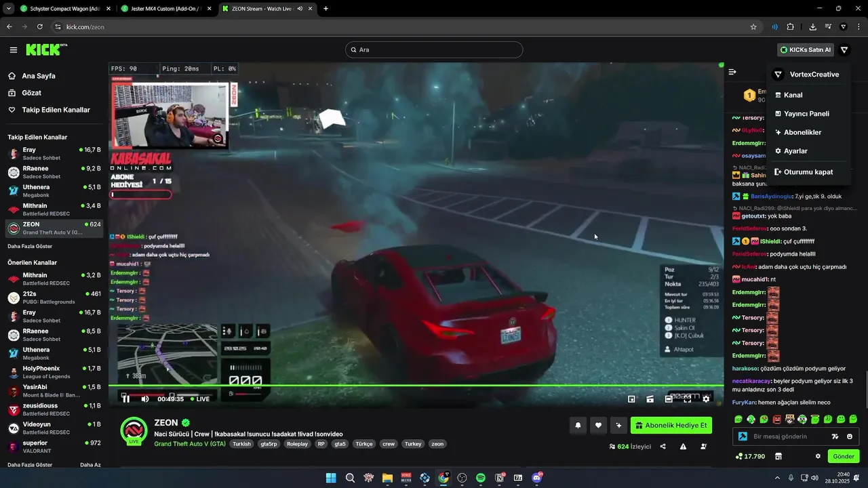Collapse the chat panel
Image resolution: width=868 pixels, height=488 pixels.
[x=732, y=72]
